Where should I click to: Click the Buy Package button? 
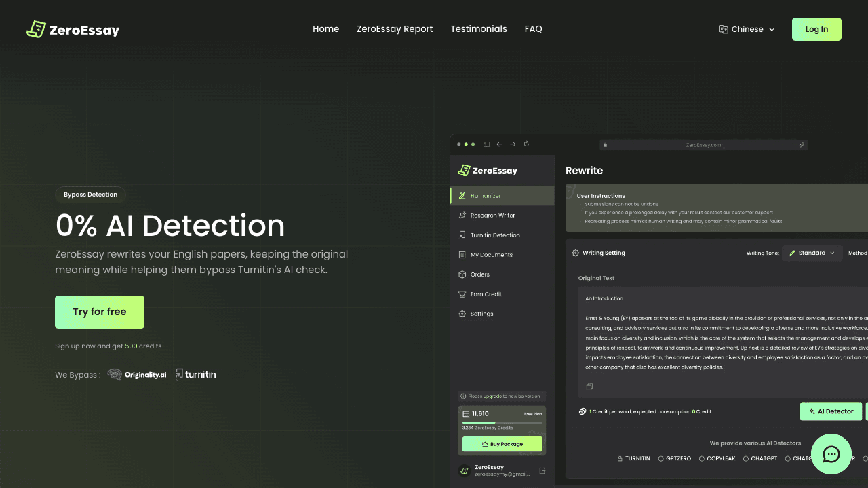click(502, 444)
